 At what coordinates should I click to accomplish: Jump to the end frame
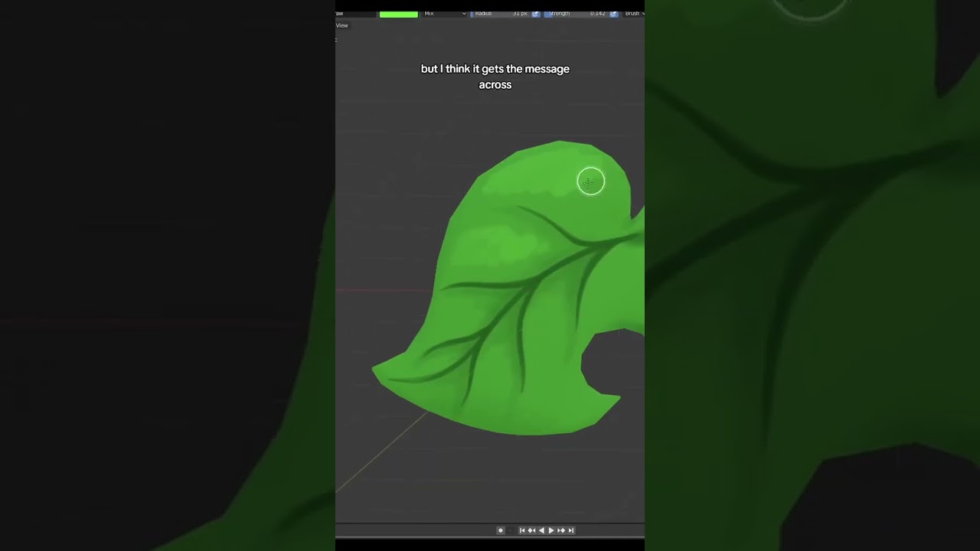tap(570, 530)
